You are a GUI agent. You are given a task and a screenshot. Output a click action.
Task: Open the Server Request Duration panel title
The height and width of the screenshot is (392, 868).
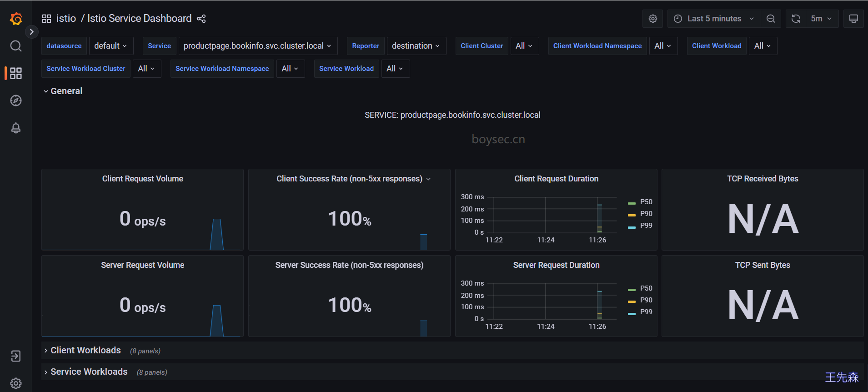click(556, 265)
